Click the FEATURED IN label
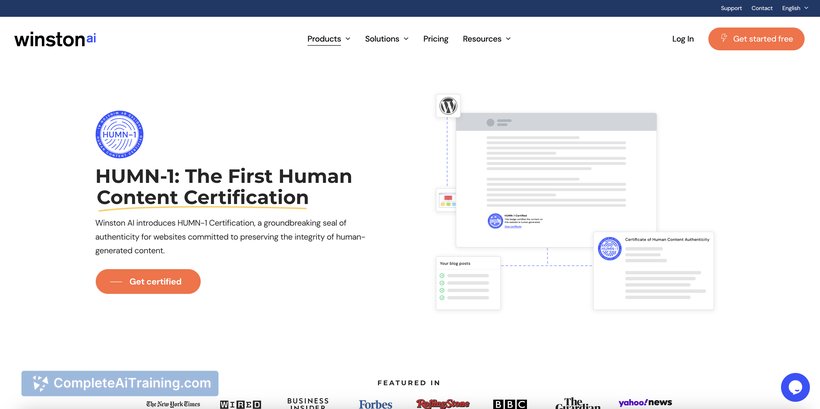 [x=409, y=383]
